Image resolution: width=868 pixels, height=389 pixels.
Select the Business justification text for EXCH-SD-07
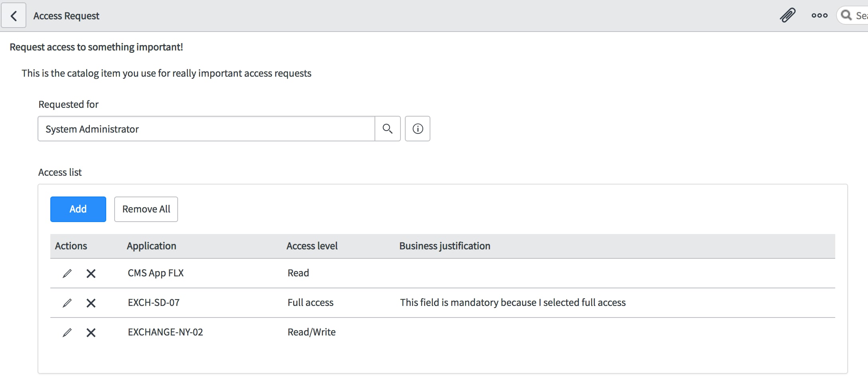(513, 302)
